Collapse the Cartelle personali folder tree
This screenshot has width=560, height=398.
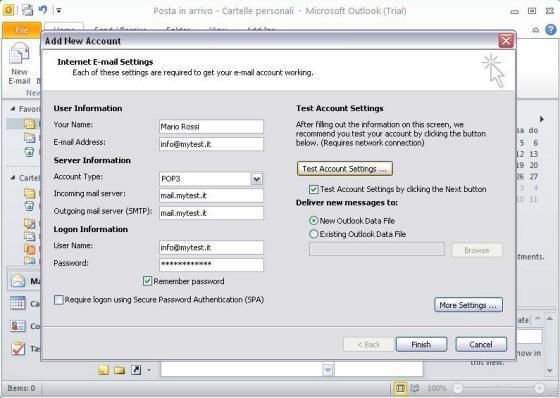(13, 178)
